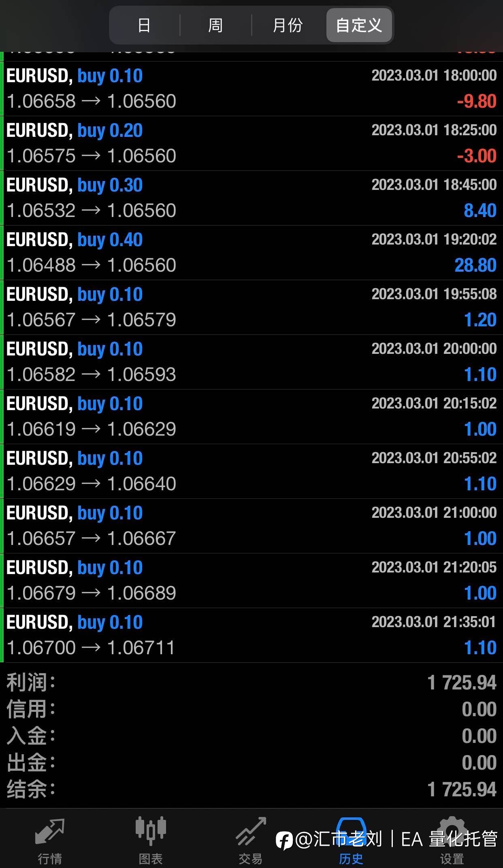Select the Custom (自定义) period tab
503x868 pixels.
359,26
